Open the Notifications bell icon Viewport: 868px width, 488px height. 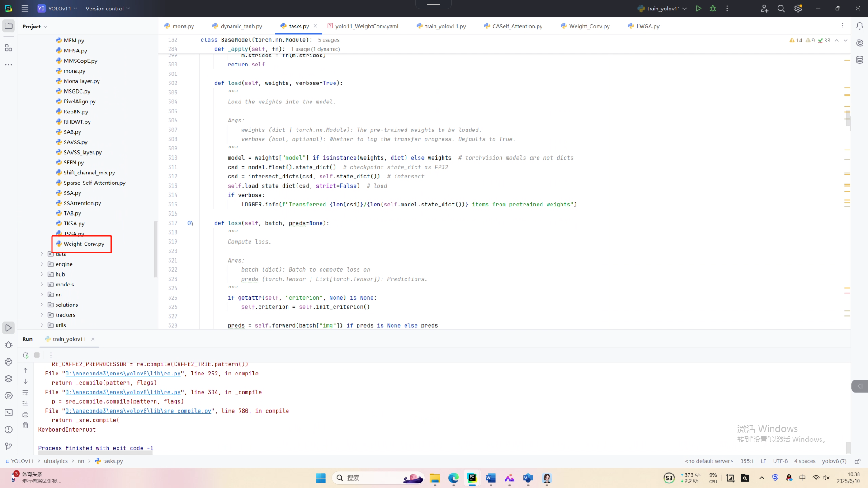point(859,26)
